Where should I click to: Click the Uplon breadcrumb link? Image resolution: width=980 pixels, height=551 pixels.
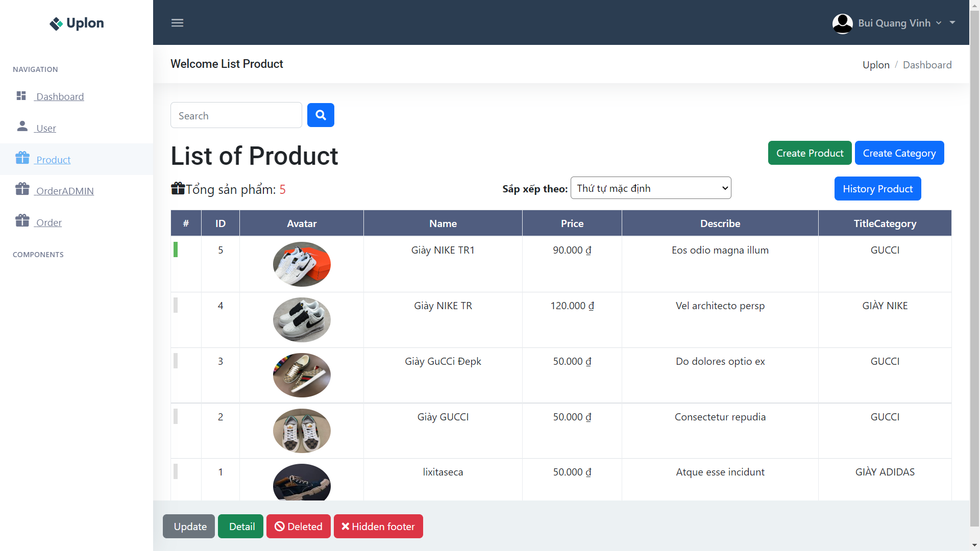tap(876, 64)
